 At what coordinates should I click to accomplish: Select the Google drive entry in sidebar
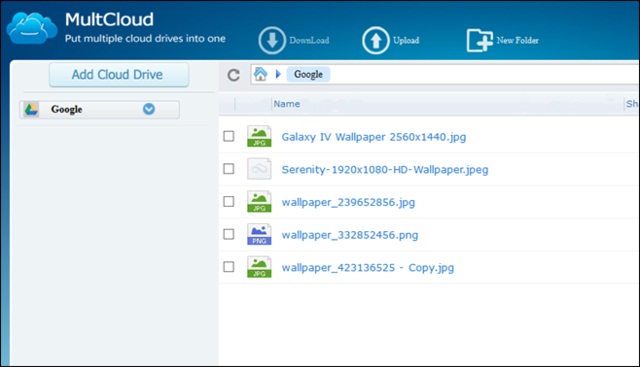99,109
